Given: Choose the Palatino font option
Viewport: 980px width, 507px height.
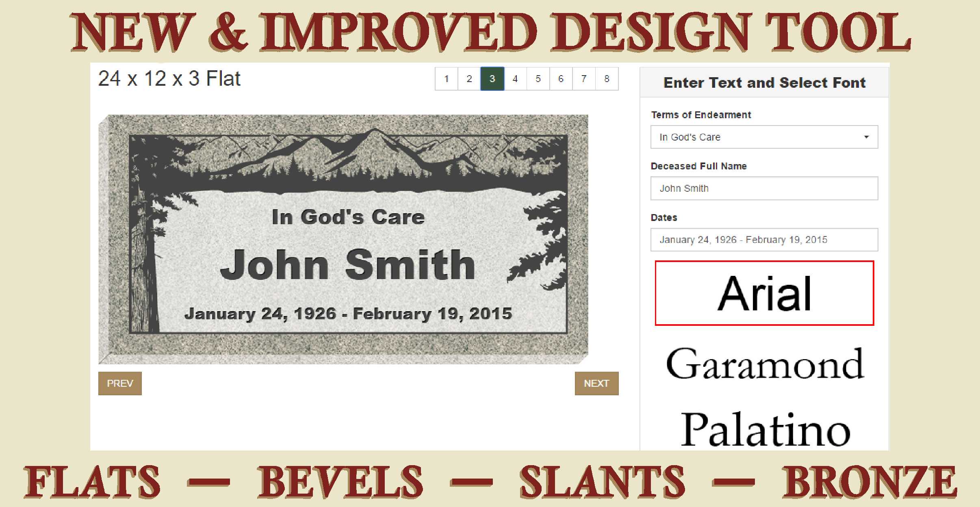Looking at the screenshot, I should click(x=765, y=429).
